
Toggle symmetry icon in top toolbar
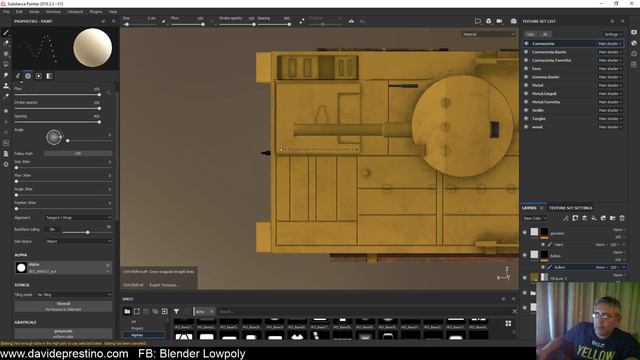351,21
